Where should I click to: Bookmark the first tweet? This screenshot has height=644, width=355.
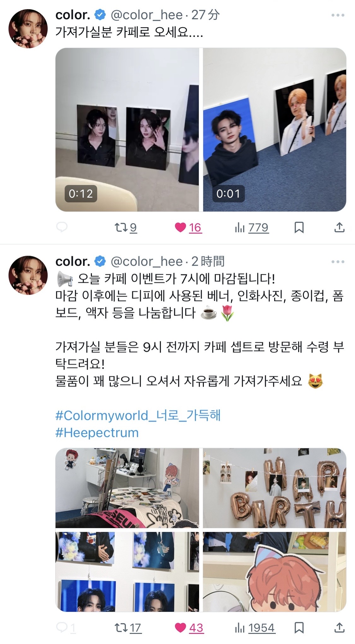pos(299,227)
